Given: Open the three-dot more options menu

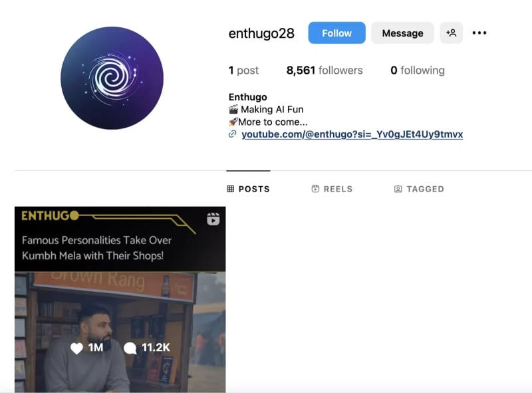Looking at the screenshot, I should coord(479,33).
